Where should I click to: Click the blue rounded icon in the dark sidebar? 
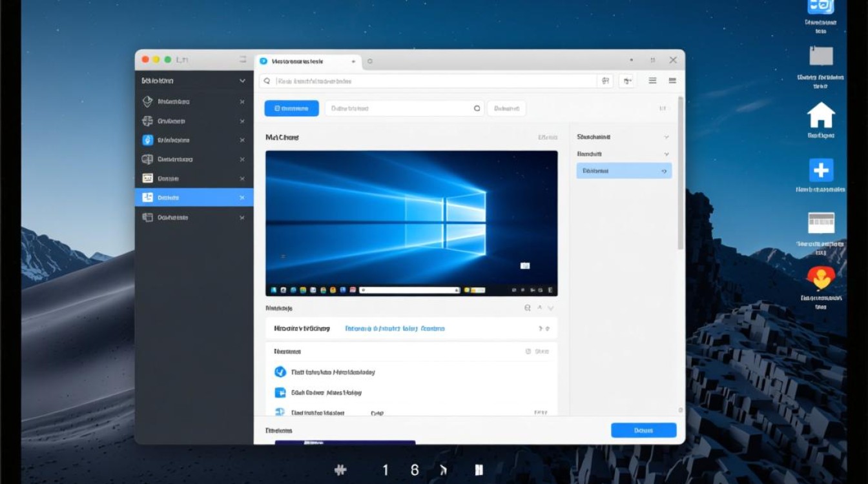click(147, 140)
